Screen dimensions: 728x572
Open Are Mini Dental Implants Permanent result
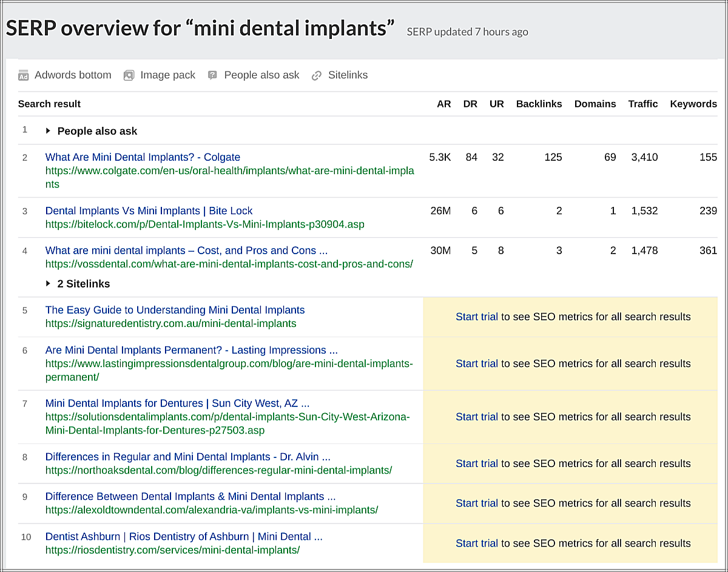pos(191,350)
